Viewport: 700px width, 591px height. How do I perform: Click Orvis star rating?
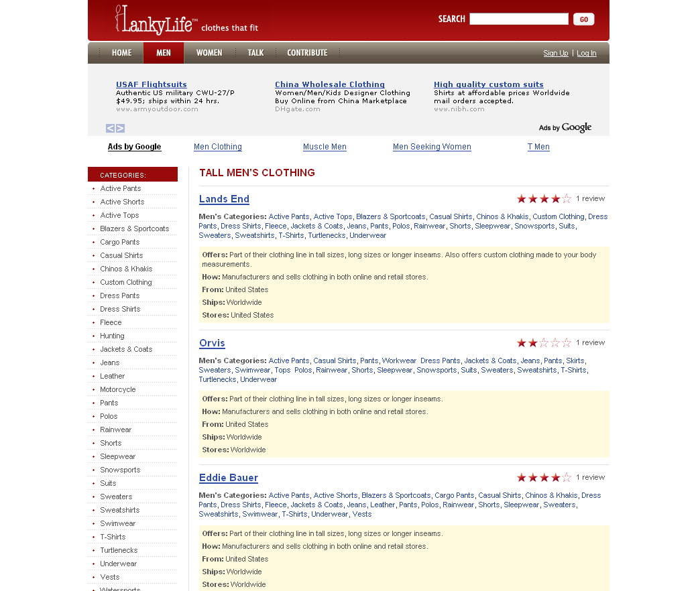[x=544, y=343]
